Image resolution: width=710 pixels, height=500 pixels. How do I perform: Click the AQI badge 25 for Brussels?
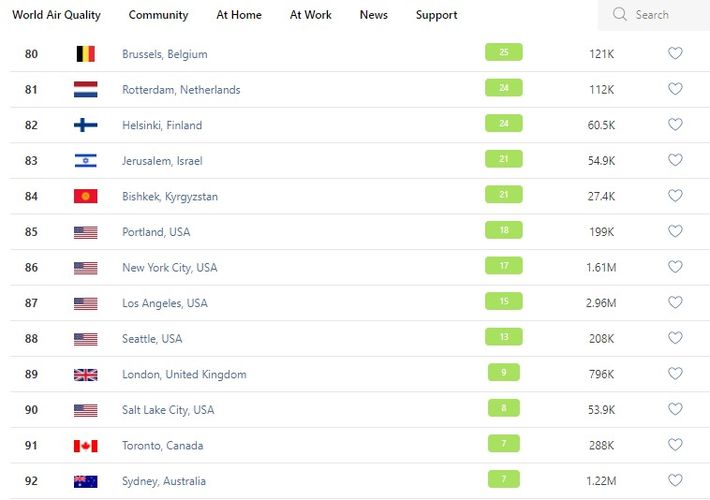503,52
